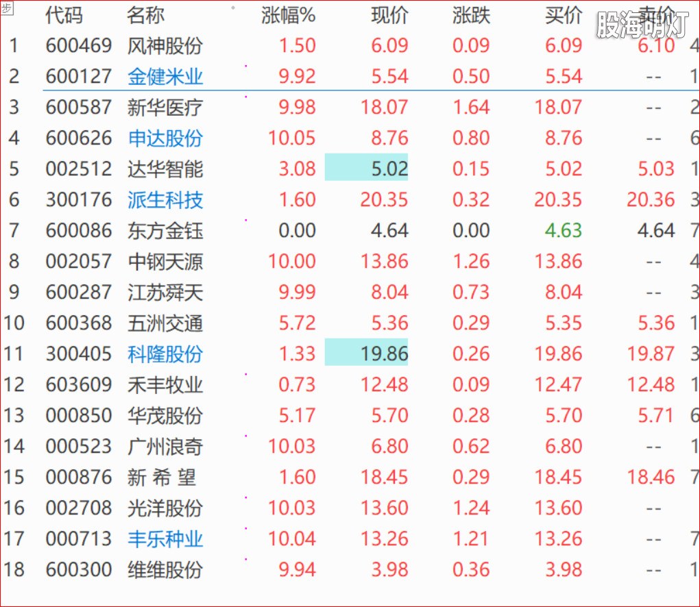Click current price 6.80 for 广州浪奇
Viewport: 700px width, 607px height.
click(389, 446)
